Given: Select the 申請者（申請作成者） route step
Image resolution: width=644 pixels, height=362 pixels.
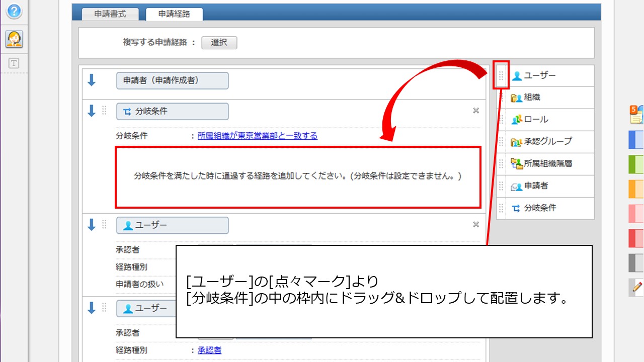Looking at the screenshot, I should click(x=172, y=80).
